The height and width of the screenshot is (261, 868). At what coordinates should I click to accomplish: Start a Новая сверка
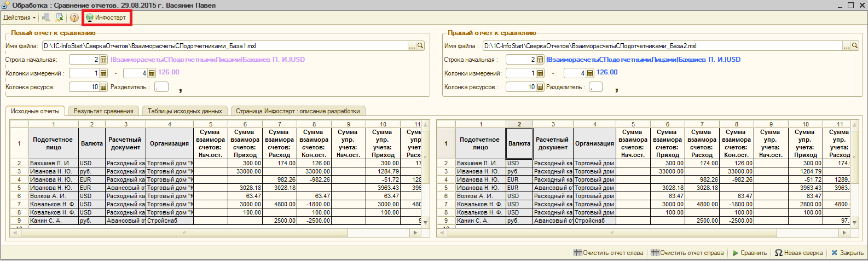point(798,253)
